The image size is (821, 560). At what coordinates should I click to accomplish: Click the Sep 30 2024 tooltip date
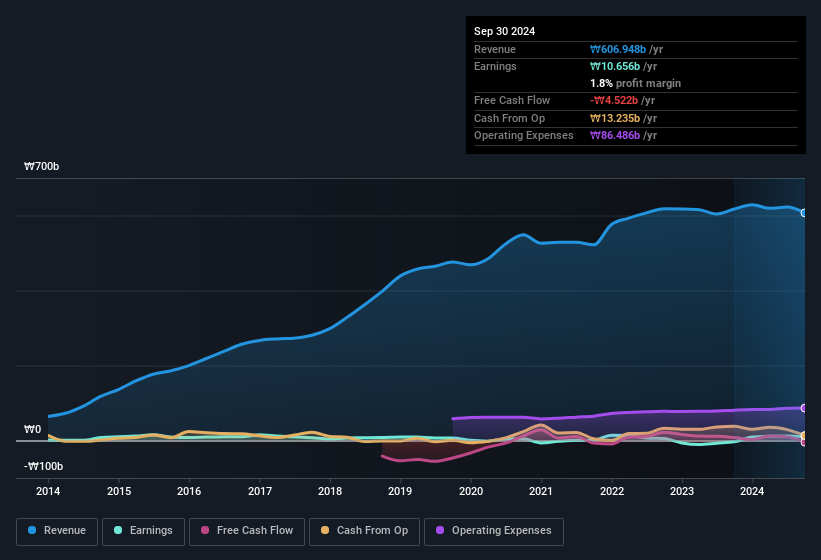504,31
